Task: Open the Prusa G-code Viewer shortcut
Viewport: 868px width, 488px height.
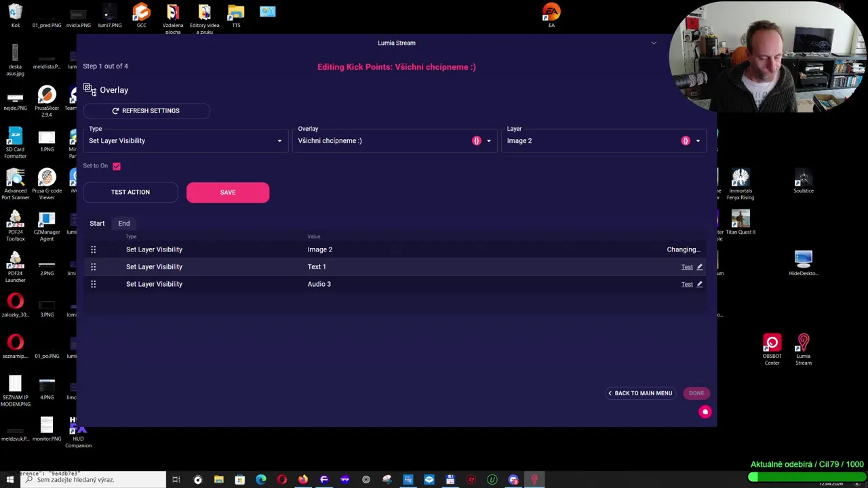Action: pyautogui.click(x=47, y=184)
